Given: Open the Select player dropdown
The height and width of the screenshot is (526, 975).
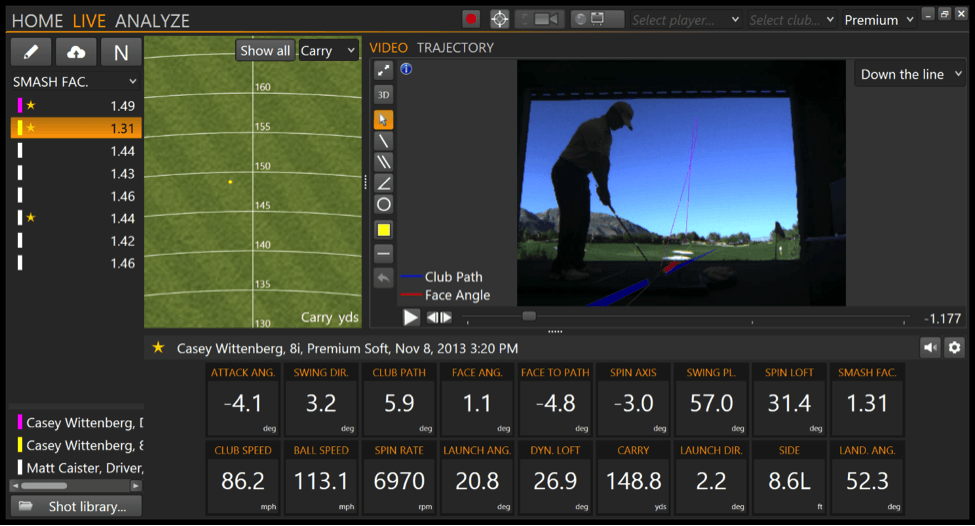Looking at the screenshot, I should [685, 20].
